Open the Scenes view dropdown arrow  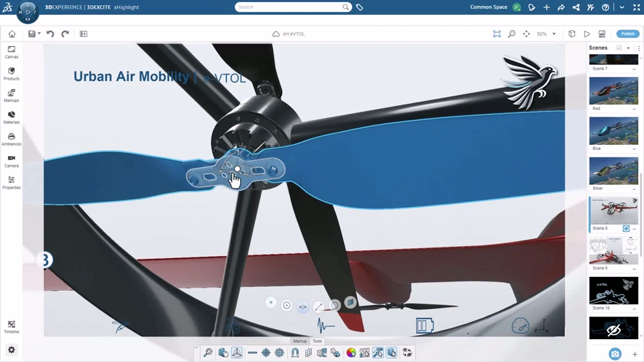pyautogui.click(x=629, y=48)
